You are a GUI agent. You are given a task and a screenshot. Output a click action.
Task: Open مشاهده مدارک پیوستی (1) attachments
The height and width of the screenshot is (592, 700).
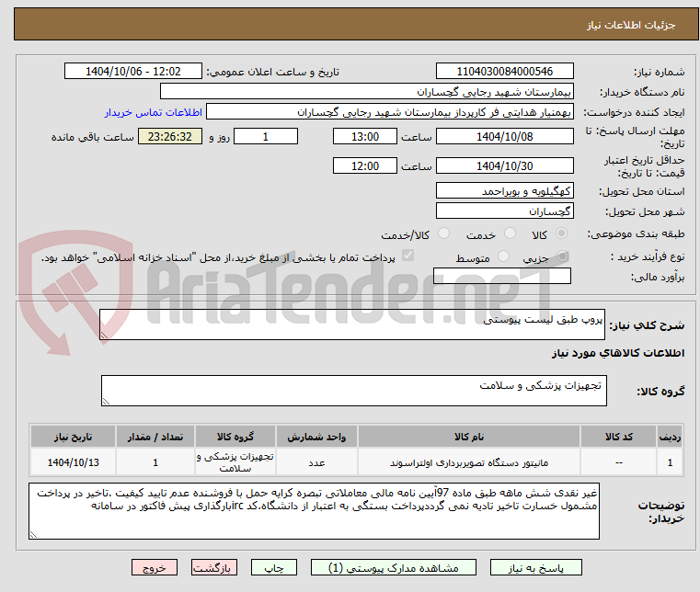tap(393, 567)
